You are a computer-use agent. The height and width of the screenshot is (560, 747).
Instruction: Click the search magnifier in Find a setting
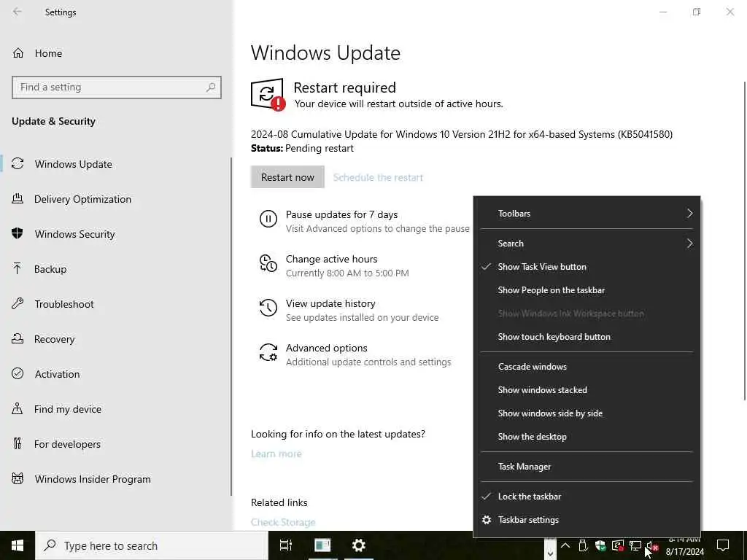click(211, 87)
